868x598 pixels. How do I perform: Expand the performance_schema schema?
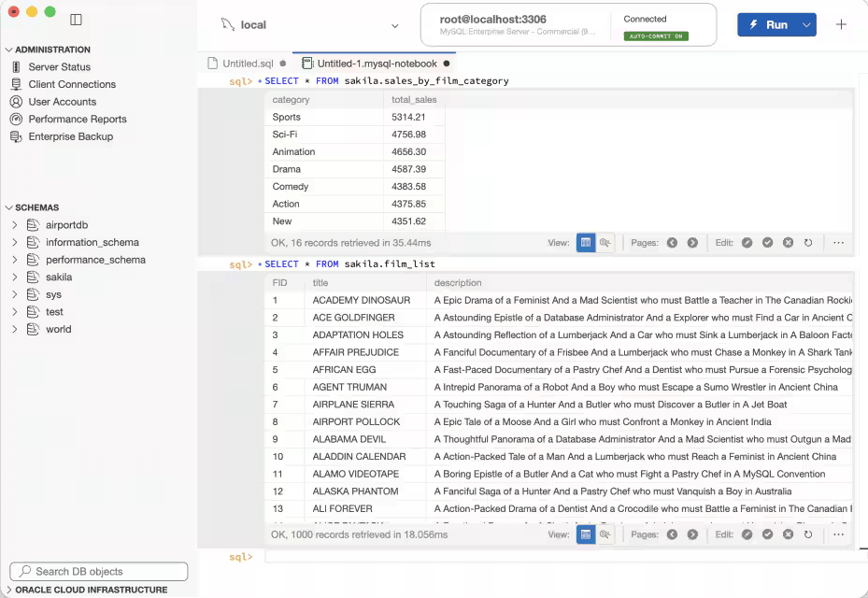15,260
